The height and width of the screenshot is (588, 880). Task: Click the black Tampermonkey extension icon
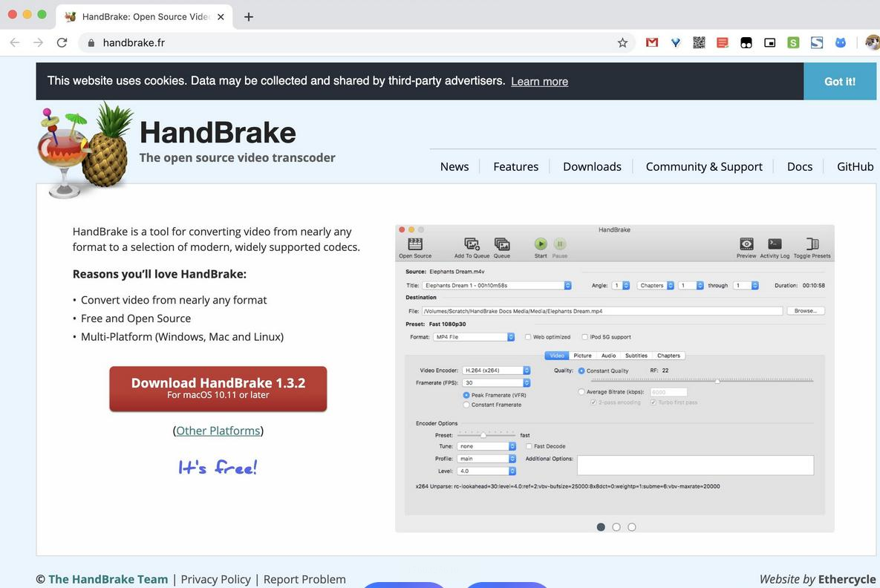[x=746, y=42]
